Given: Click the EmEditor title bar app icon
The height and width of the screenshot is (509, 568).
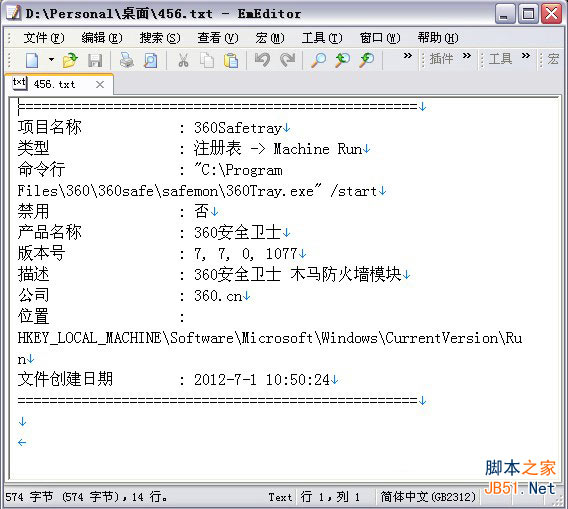Looking at the screenshot, I should tap(14, 13).
